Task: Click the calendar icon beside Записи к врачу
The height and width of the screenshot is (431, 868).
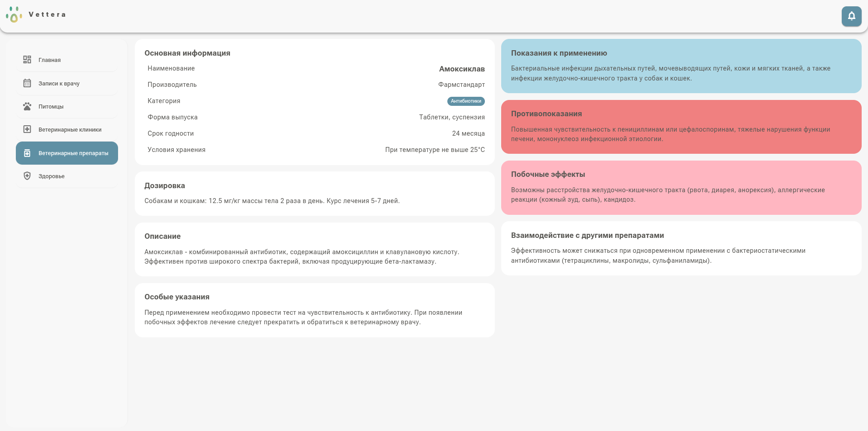Action: pyautogui.click(x=27, y=83)
